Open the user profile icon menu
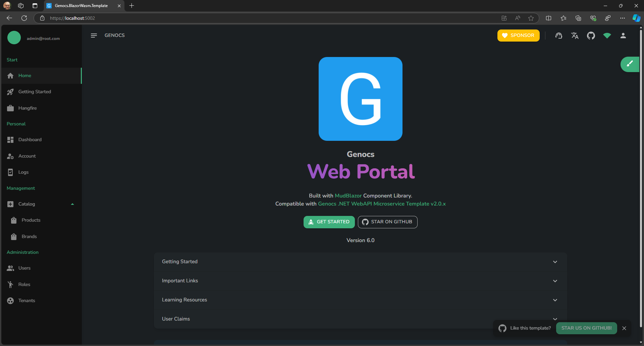 [623, 36]
